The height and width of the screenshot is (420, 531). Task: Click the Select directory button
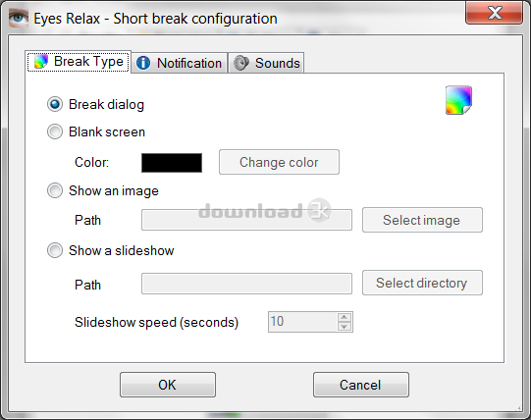coord(422,283)
